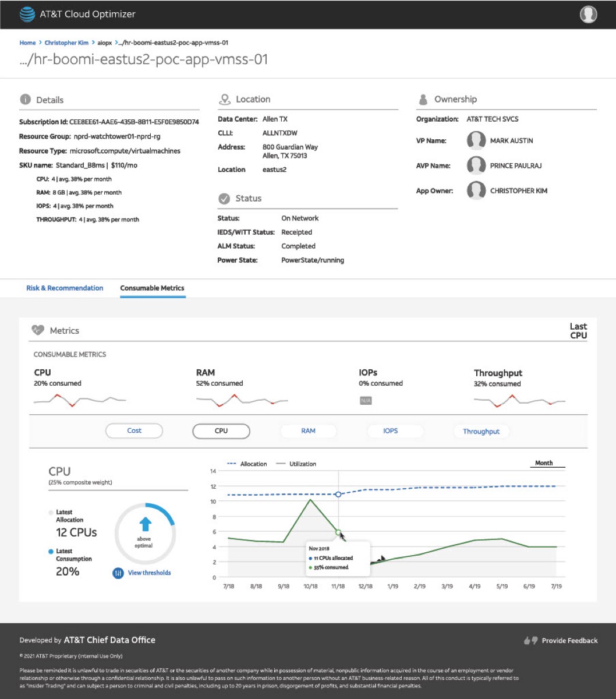Go to the Home breadcrumb link
The height and width of the screenshot is (699, 616).
pyautogui.click(x=27, y=43)
